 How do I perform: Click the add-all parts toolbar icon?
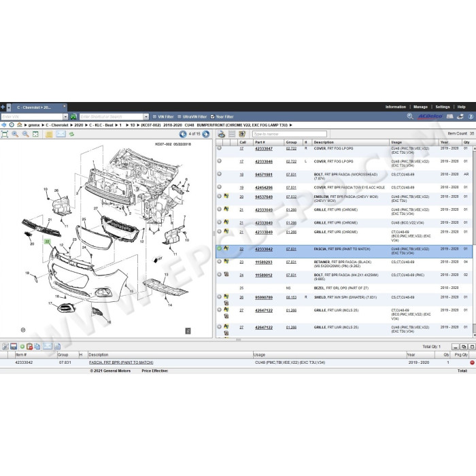click(x=242, y=134)
